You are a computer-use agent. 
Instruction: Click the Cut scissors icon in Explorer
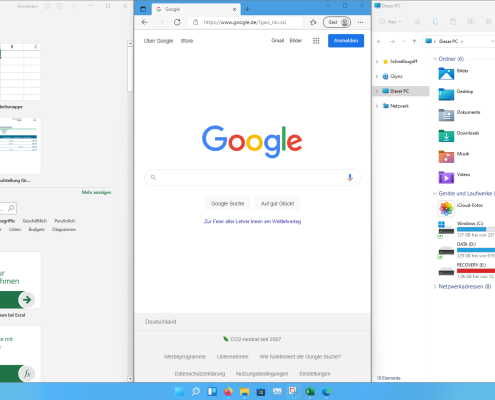click(x=417, y=22)
